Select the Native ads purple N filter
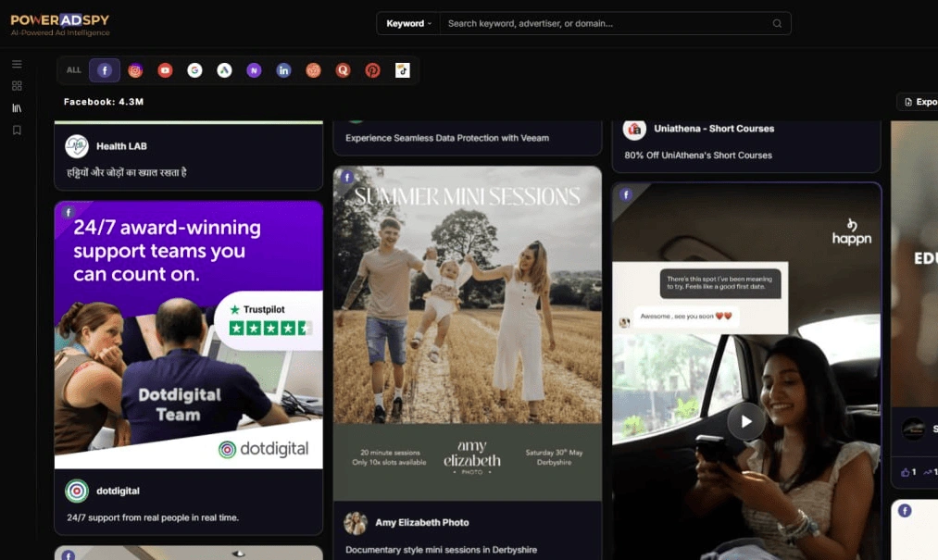 click(x=254, y=70)
